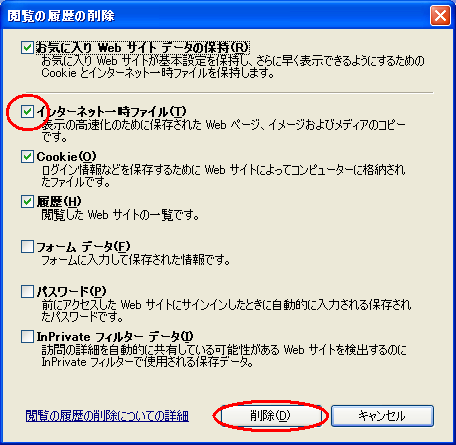
Task: Click the インターネット一時ファイル(T) label text
Action: pos(112,112)
